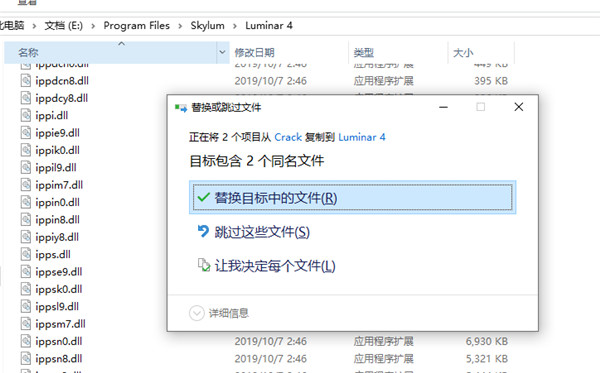The image size is (600, 373).
Task: Minimize the replace or skip files dialog
Action: 443,107
